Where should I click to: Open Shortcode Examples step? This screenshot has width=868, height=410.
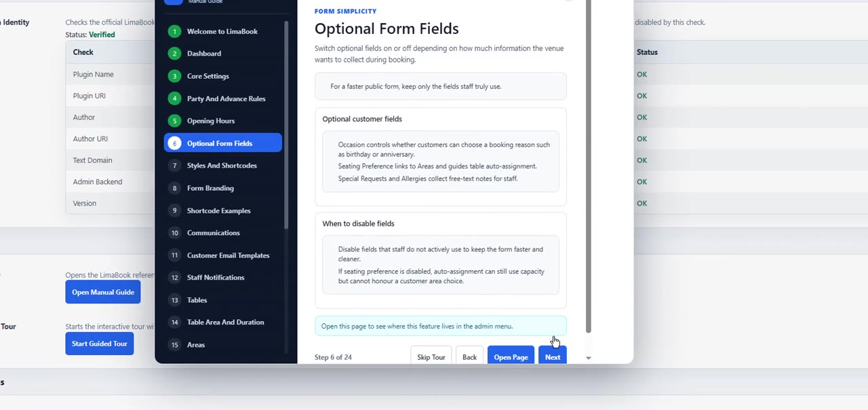[x=222, y=210]
